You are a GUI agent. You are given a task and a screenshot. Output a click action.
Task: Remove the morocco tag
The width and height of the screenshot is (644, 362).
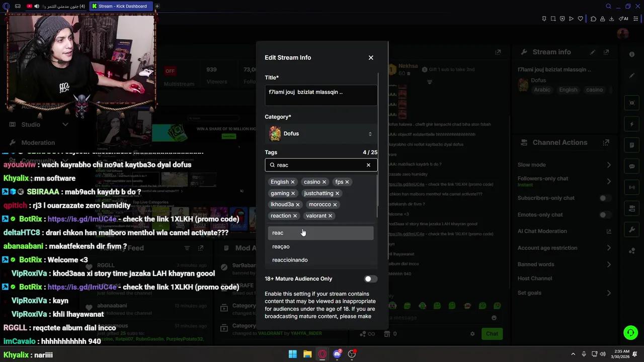335,205
